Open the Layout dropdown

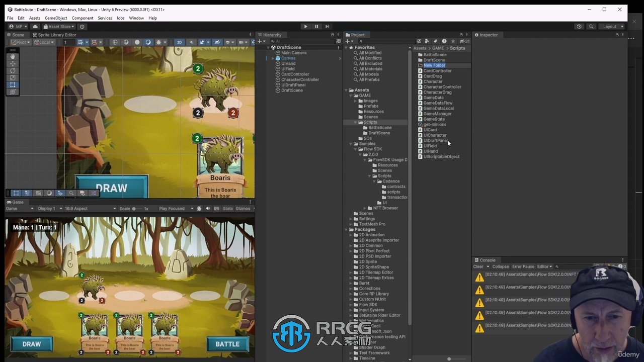[612, 26]
